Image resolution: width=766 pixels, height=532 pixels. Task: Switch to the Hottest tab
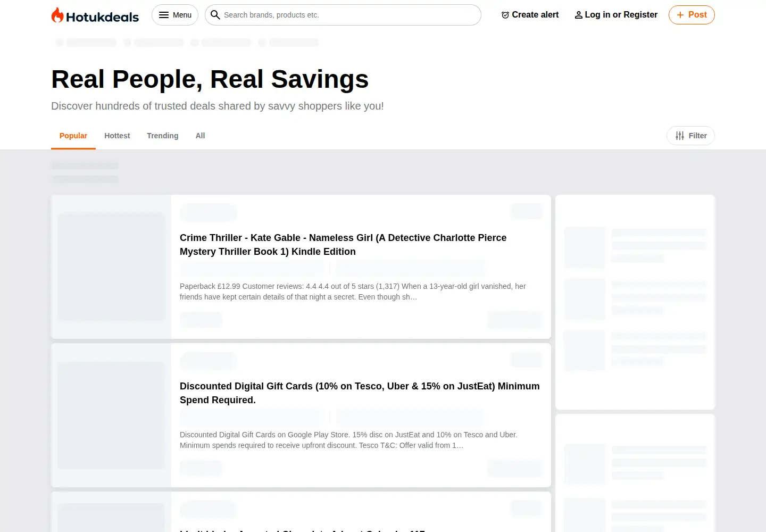(x=117, y=136)
